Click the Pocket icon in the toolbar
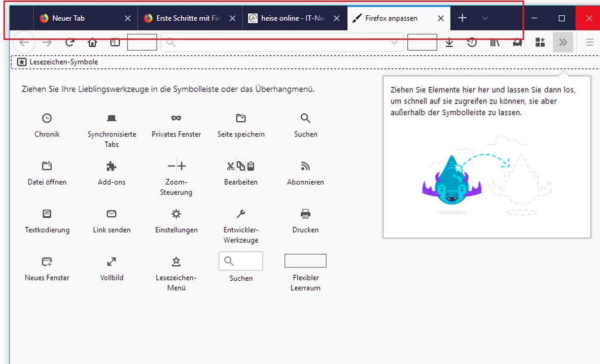This screenshot has height=364, width=600. pyautogui.click(x=517, y=42)
